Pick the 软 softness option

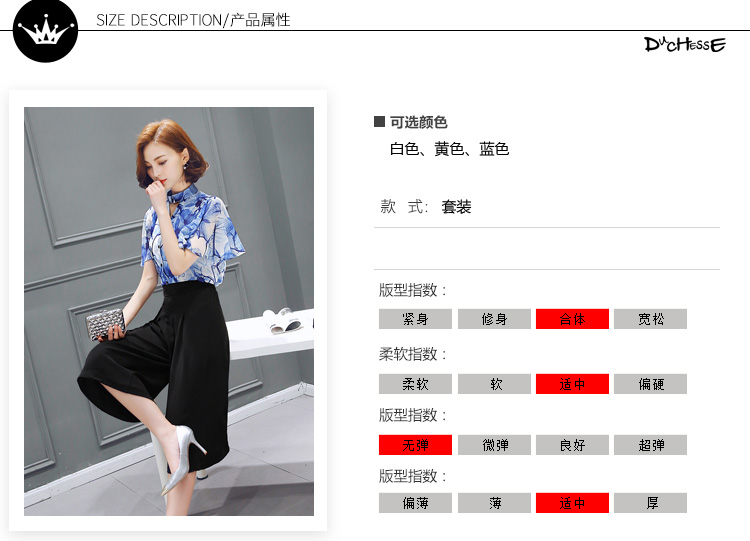tap(494, 384)
